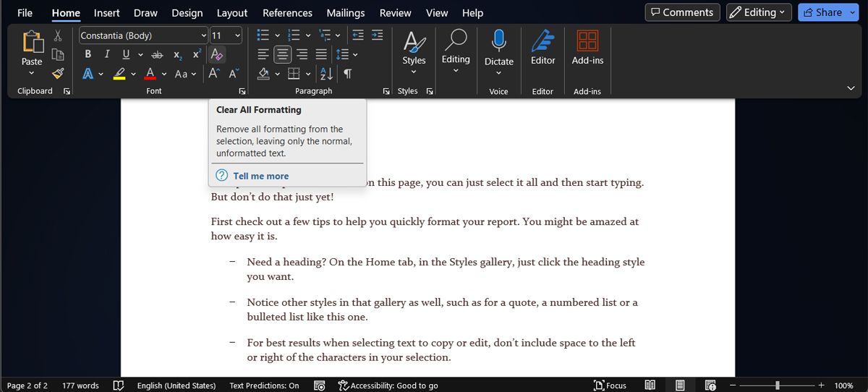Screen dimensions: 868x392
Task: Select the Format Painter brush
Action: pos(58,73)
